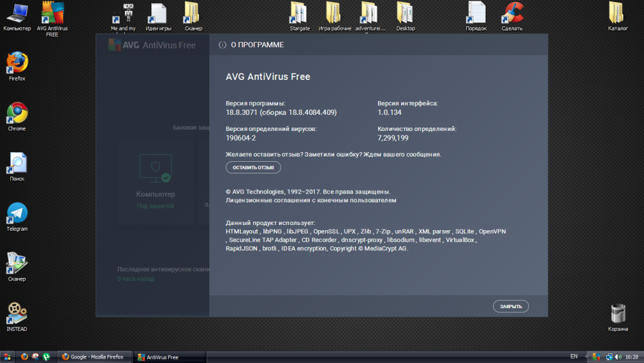
Task: Open the Компьютер desktop icon
Action: click(17, 17)
